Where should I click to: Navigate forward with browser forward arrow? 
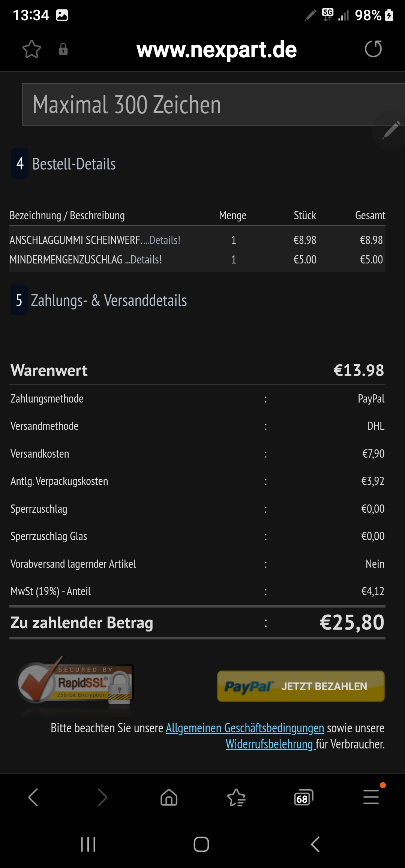102,797
